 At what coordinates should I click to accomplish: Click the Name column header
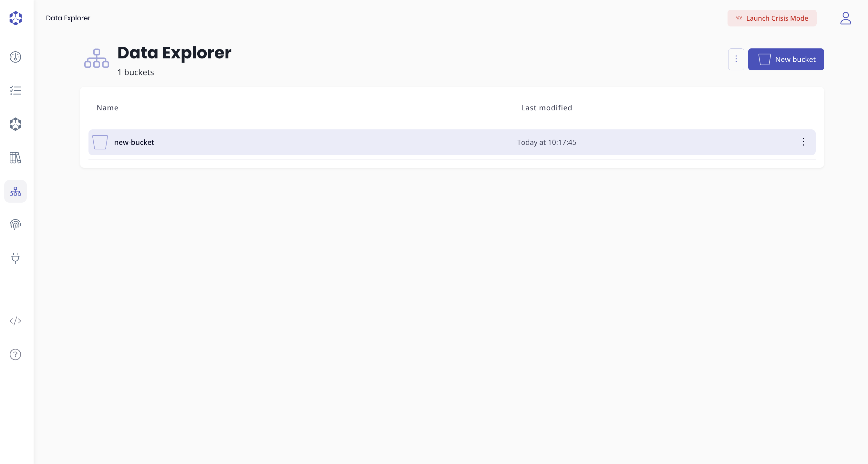tap(108, 108)
